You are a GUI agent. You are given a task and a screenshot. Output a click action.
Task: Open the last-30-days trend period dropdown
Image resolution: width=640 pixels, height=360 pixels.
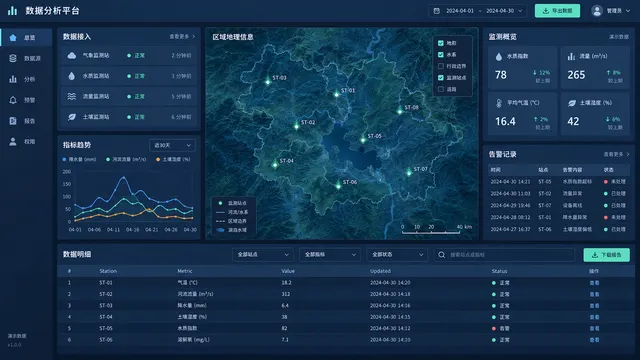172,145
